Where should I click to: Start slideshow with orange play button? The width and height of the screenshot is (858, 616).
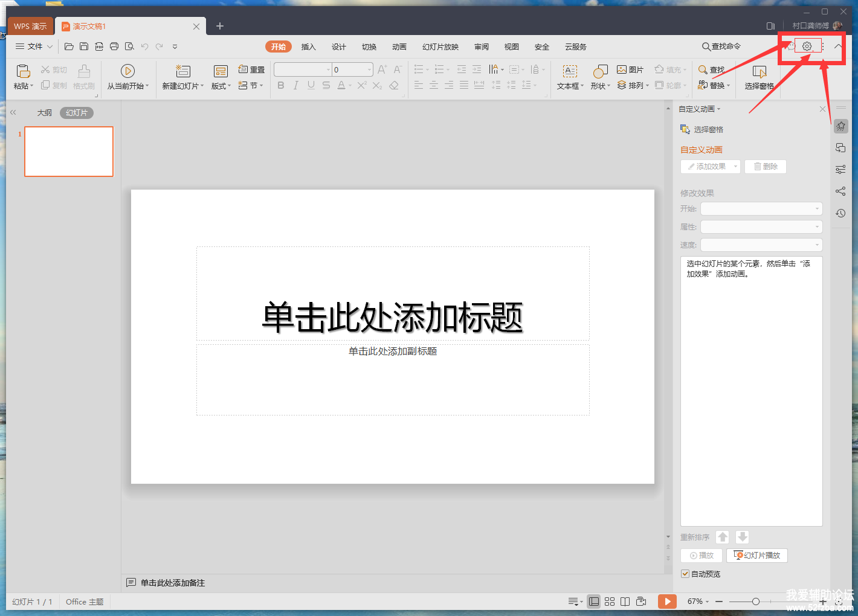click(667, 602)
